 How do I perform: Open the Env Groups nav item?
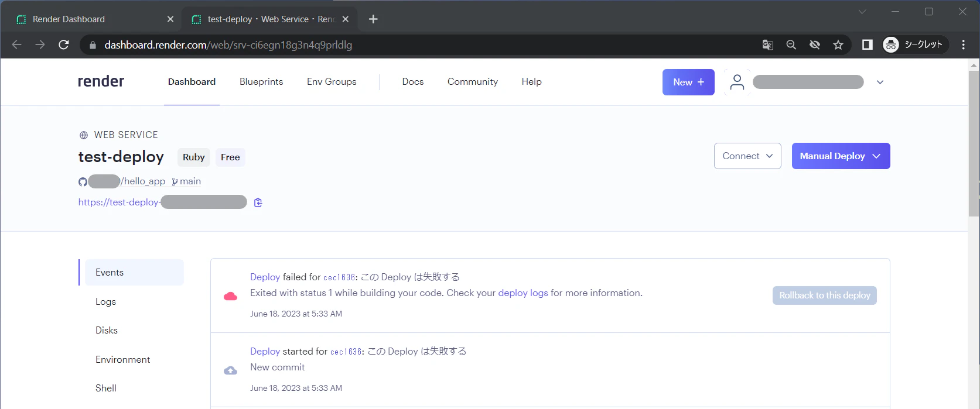click(x=332, y=82)
